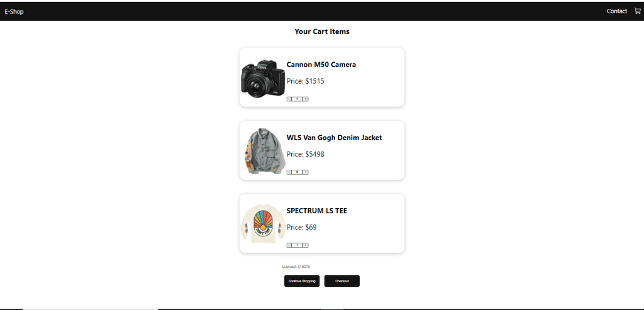Decrease SPECTRUM LS TEE quantity
644x310 pixels.
pos(289,245)
